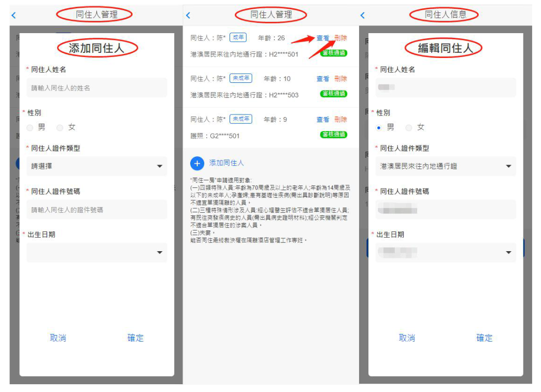Viewport: 541px width, 392px height.
Task: Tap the blue plus icon to add cohabitant
Action: [x=197, y=164]
